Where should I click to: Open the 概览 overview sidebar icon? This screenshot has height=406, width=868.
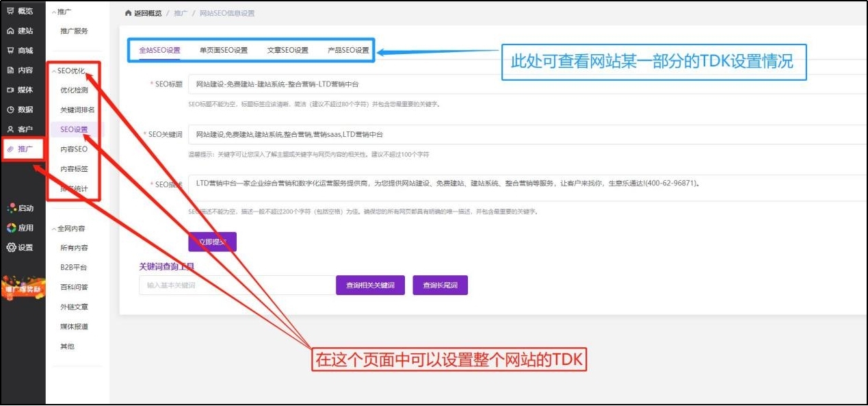pyautogui.click(x=10, y=11)
